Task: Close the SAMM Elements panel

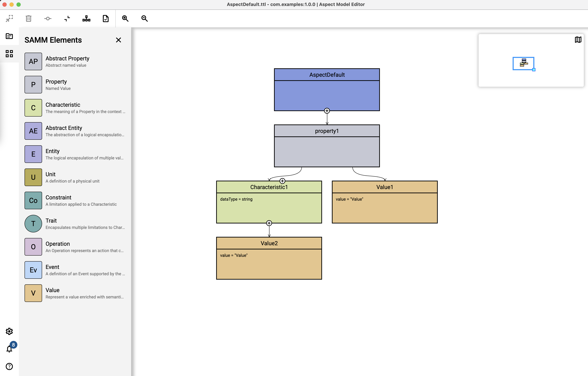Action: [119, 40]
